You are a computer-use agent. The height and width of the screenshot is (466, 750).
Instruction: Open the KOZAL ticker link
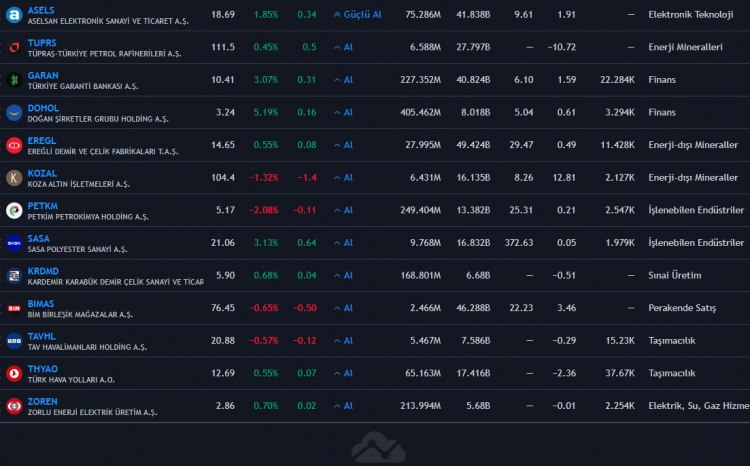[x=42, y=173]
